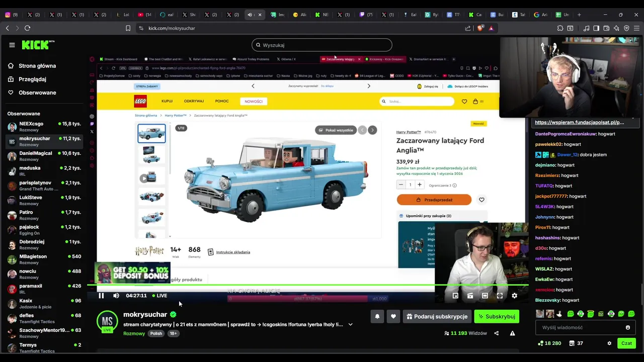Viewport: 644px width, 362px height.
Task: Open Brave Shields lion icon
Action: (480, 28)
